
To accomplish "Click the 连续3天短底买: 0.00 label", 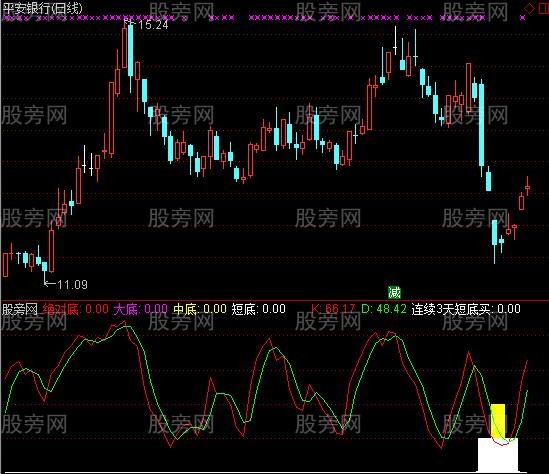I will pos(466,309).
